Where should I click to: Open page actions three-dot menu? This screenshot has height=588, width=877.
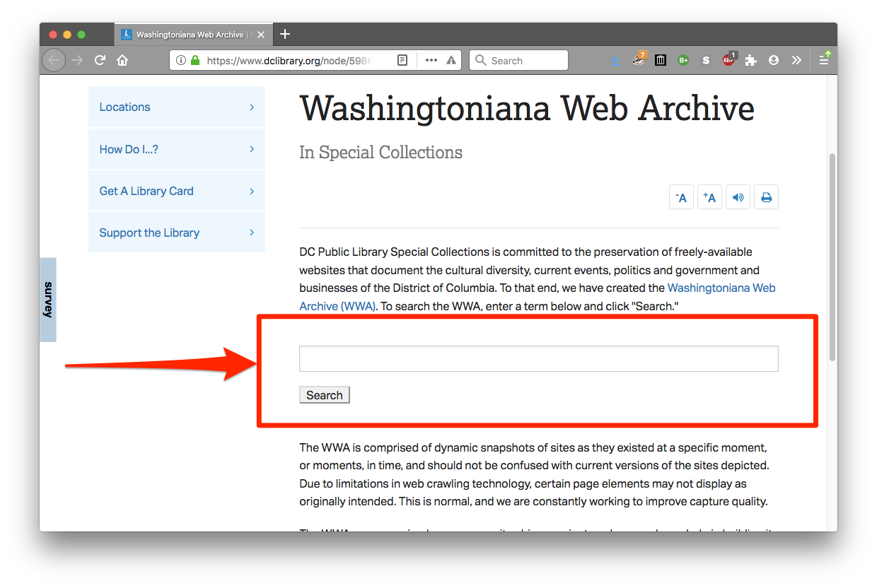pyautogui.click(x=431, y=61)
